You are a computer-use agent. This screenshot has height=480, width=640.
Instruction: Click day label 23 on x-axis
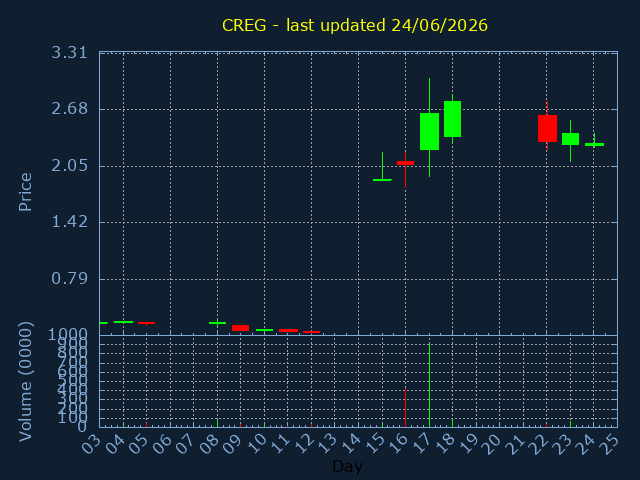[562, 444]
